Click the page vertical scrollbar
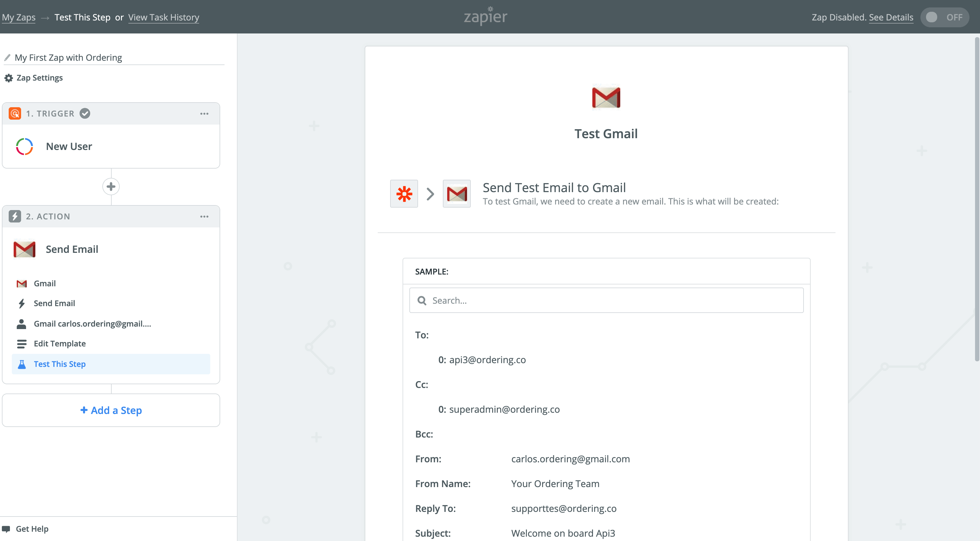Image resolution: width=980 pixels, height=541 pixels. [x=976, y=198]
